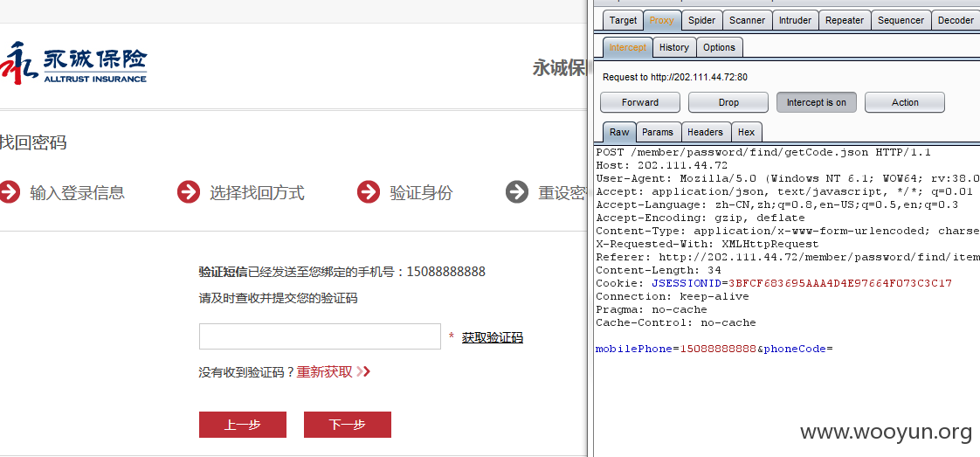This screenshot has height=457, width=980.
Task: Switch to the Proxy tab
Action: coord(662,20)
